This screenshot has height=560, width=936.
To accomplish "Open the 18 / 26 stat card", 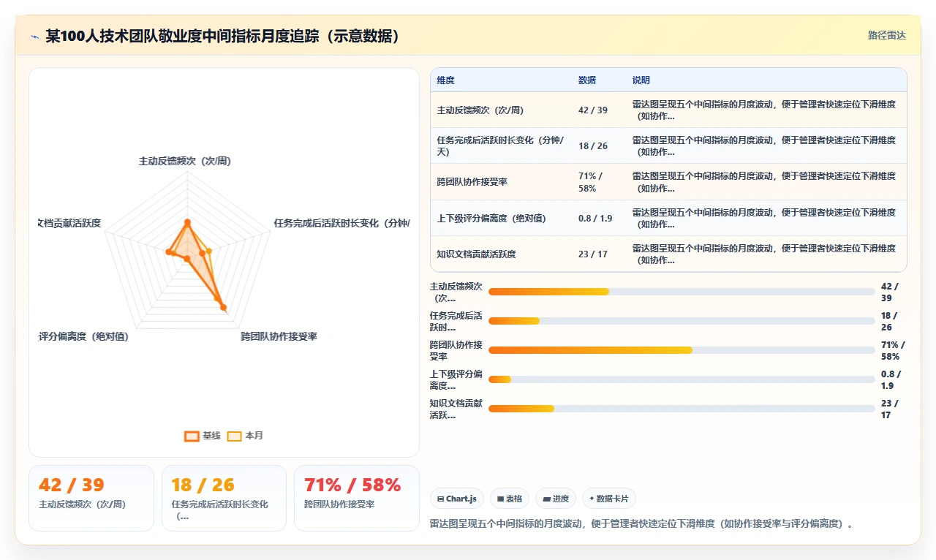I will click(x=224, y=498).
